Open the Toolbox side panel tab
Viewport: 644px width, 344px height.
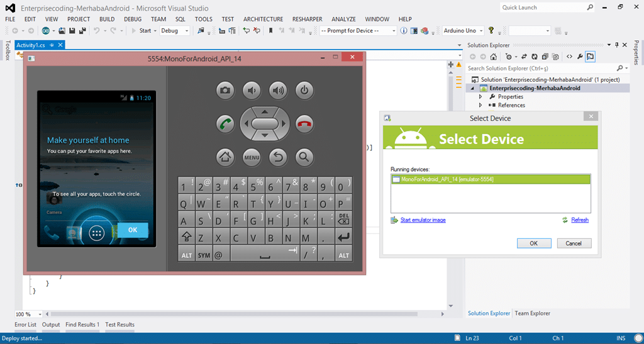[6, 50]
